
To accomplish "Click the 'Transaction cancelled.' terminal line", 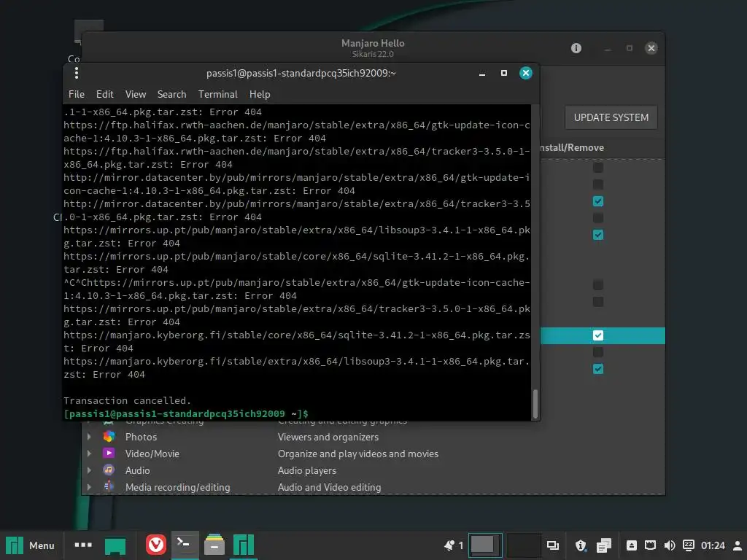I will click(127, 400).
